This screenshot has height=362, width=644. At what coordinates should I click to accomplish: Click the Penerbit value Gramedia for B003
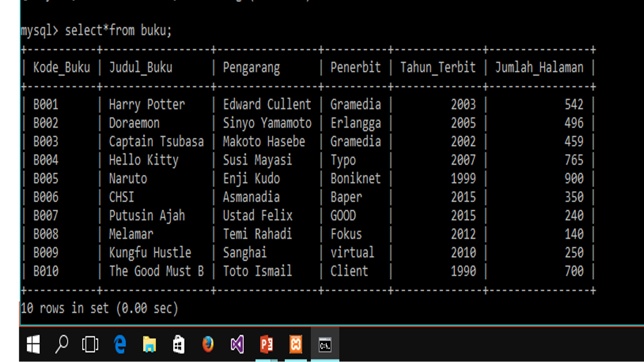[356, 141]
